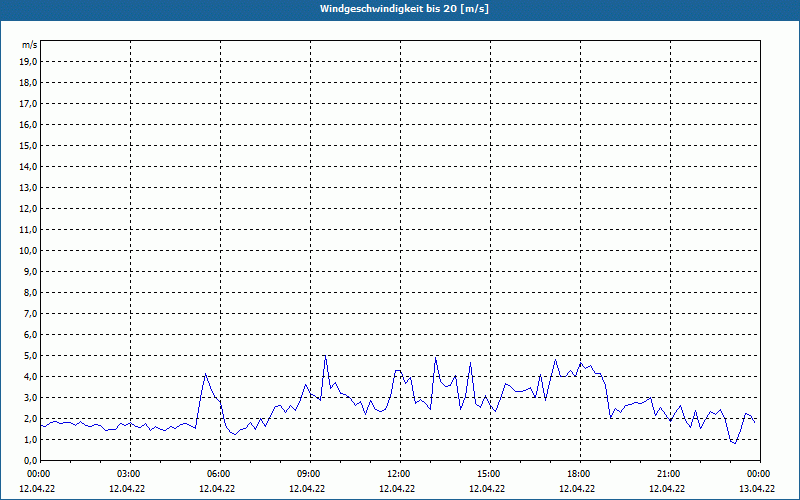This screenshot has width=800, height=500.
Task: Select the 9,0 y-axis label
Action: [30, 271]
